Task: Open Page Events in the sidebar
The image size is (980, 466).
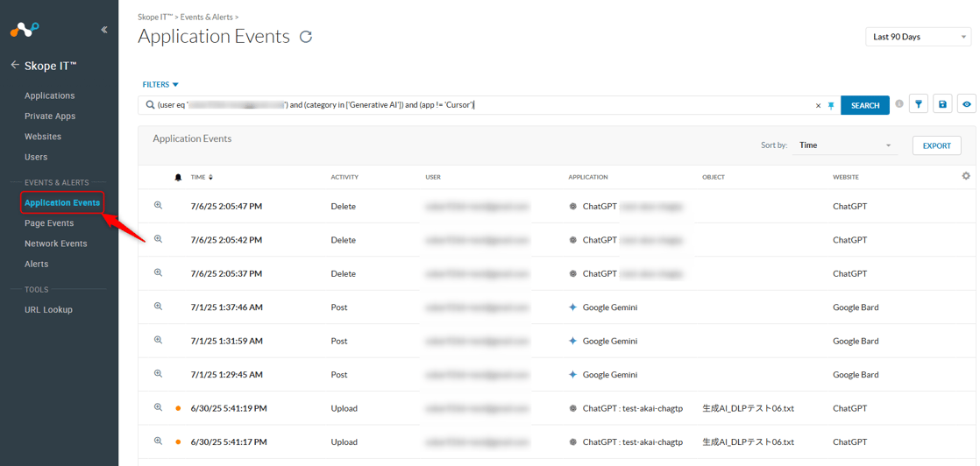Action: 49,223
